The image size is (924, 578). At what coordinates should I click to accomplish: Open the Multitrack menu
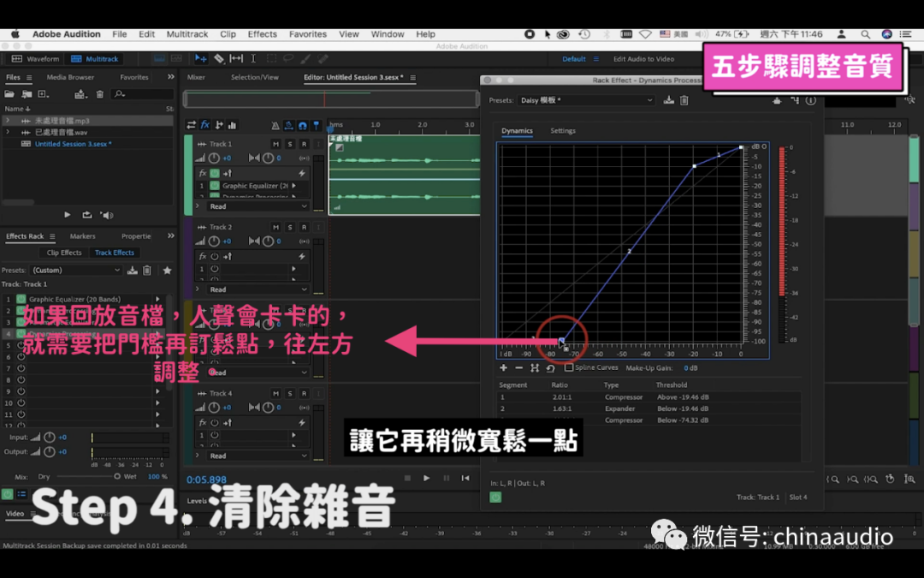point(187,34)
